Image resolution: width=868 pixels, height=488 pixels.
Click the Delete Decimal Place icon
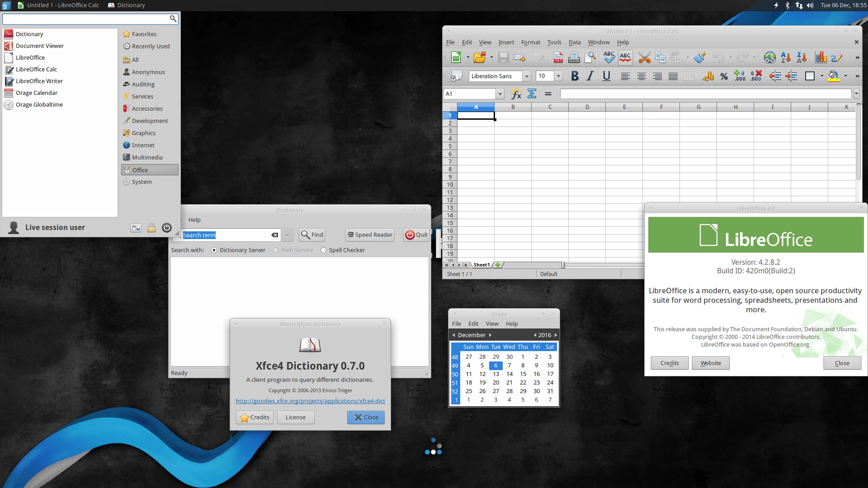tap(756, 76)
